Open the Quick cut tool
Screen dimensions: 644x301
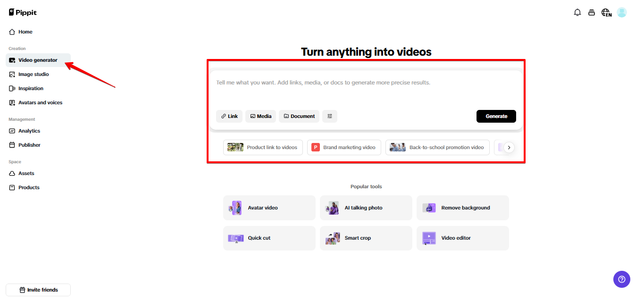point(269,238)
